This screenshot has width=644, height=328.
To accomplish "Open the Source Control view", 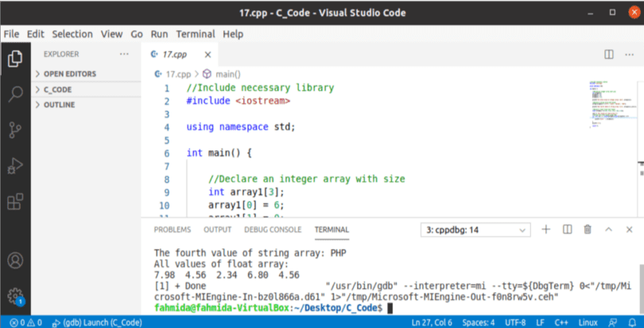I will point(15,130).
